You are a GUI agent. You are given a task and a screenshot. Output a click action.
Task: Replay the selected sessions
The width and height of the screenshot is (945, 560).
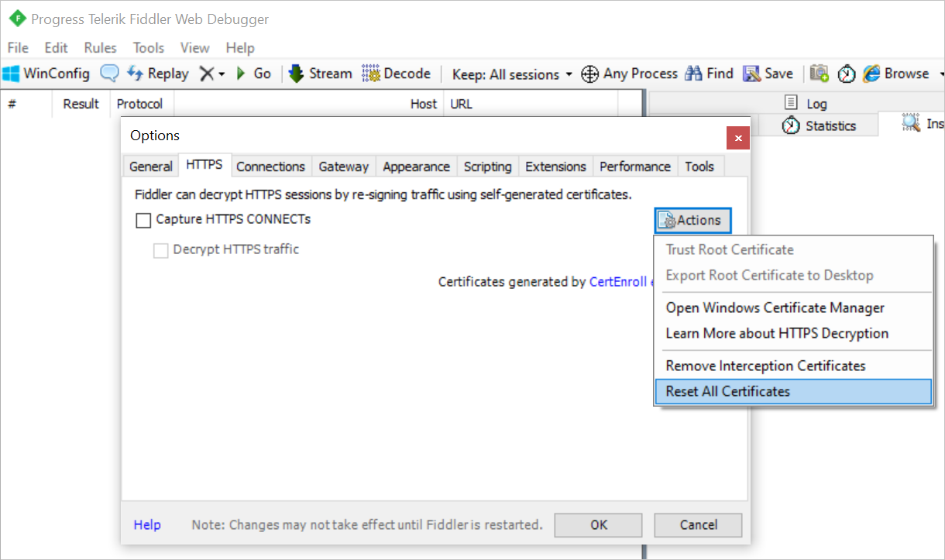pyautogui.click(x=158, y=74)
